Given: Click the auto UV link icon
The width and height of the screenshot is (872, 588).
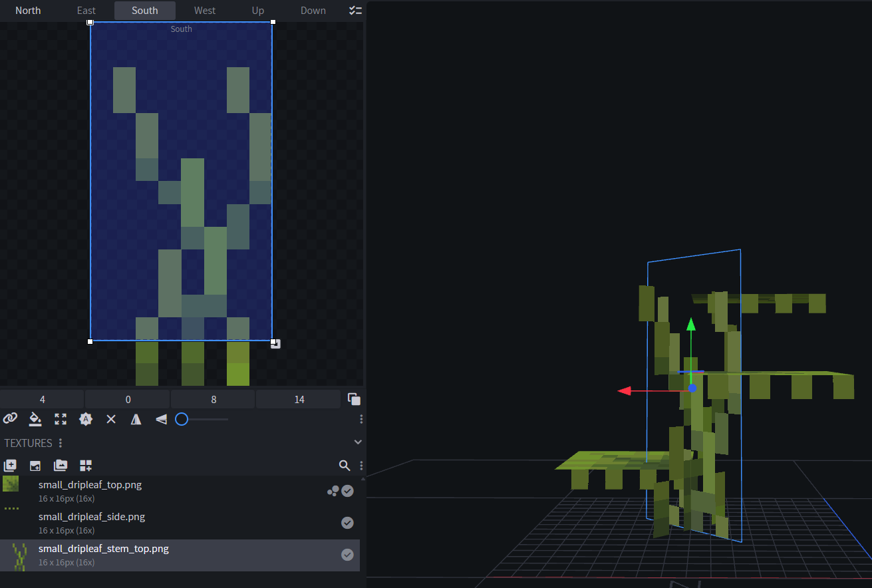Looking at the screenshot, I should point(10,419).
